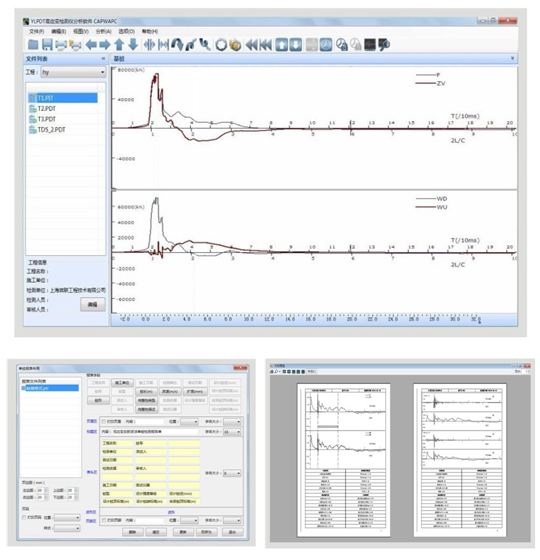Open the page number position dropdown
This screenshot has height=560, width=540.
coord(67,518)
